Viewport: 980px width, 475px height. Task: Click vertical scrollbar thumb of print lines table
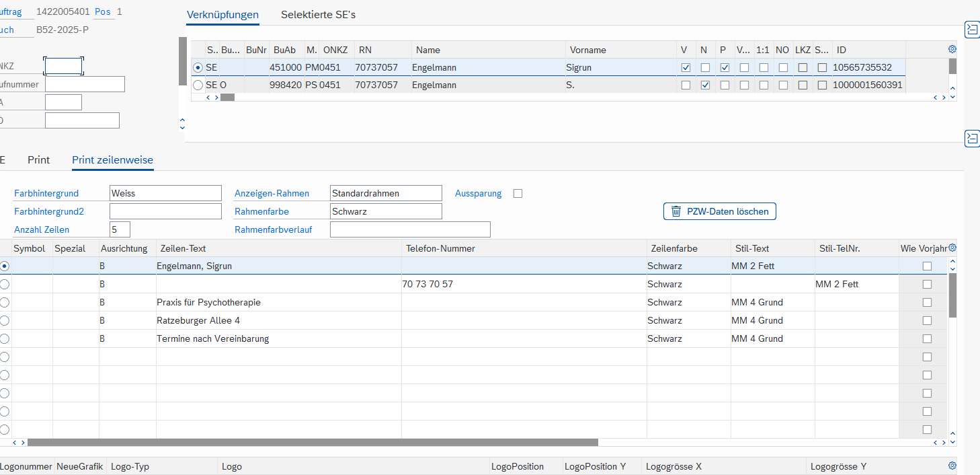(952, 295)
